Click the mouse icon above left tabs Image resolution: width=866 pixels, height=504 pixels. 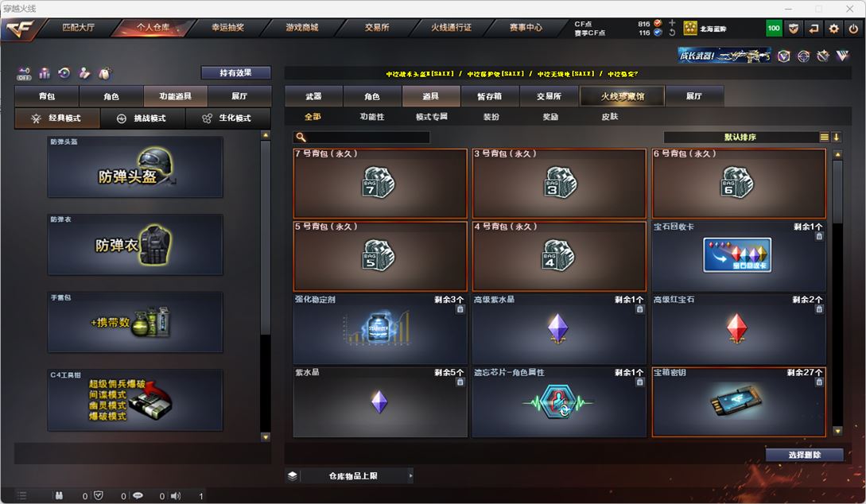pos(104,73)
